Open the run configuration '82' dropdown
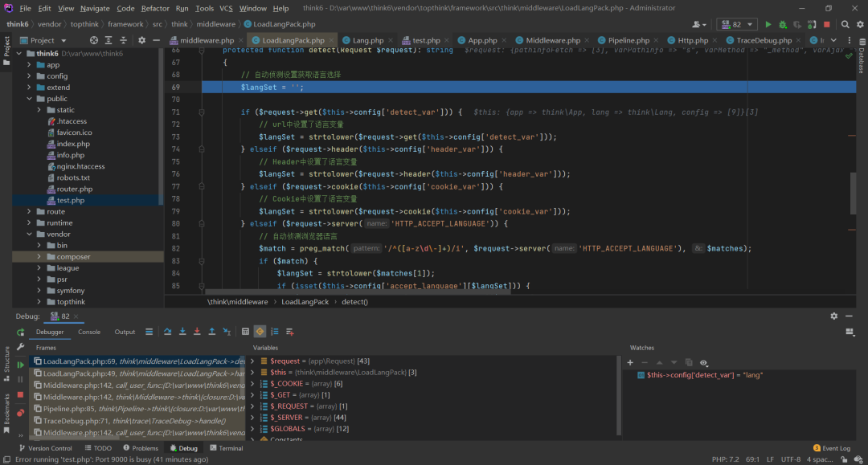The width and height of the screenshot is (868, 465). point(737,24)
